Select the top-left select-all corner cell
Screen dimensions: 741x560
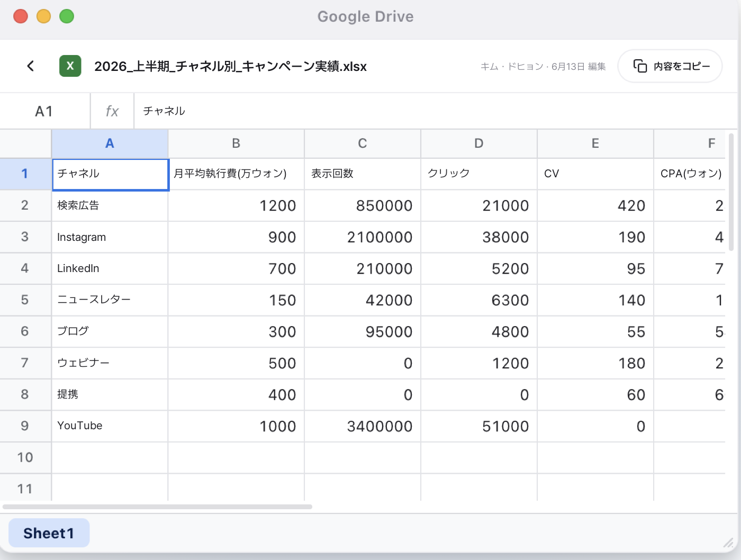(25, 143)
